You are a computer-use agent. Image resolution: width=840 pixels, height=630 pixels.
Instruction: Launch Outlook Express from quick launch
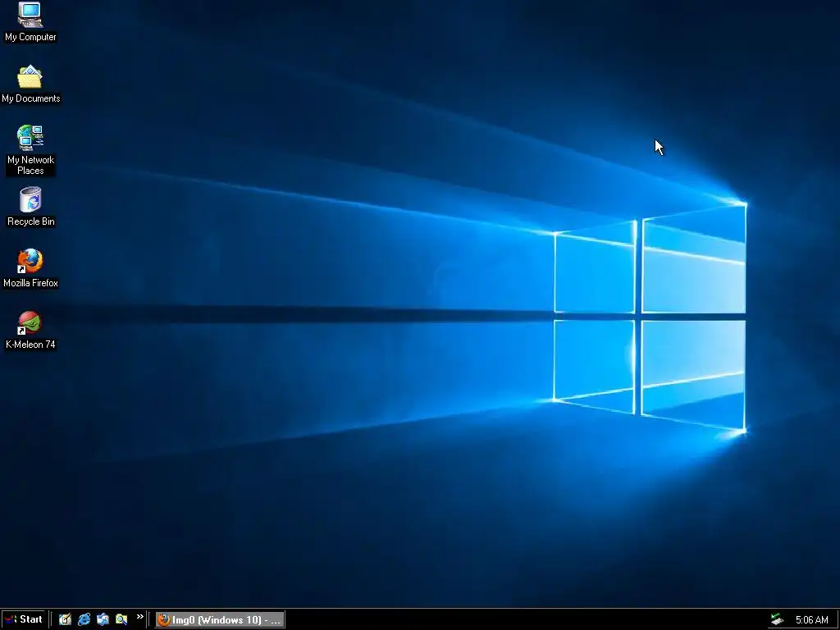(x=103, y=619)
